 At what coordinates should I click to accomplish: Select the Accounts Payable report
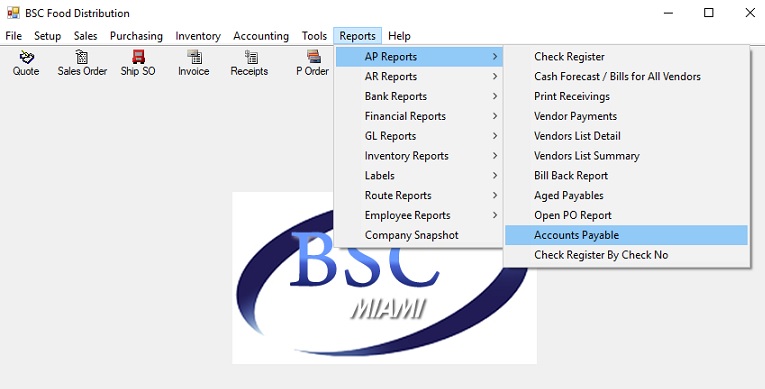click(x=626, y=235)
